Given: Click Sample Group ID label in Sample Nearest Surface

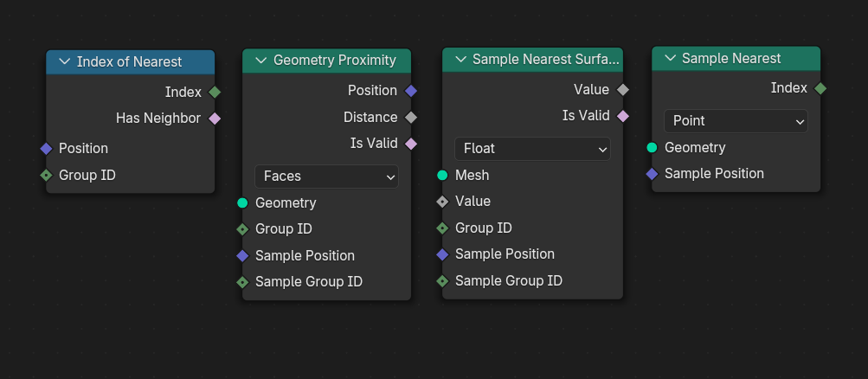Looking at the screenshot, I should (509, 281).
